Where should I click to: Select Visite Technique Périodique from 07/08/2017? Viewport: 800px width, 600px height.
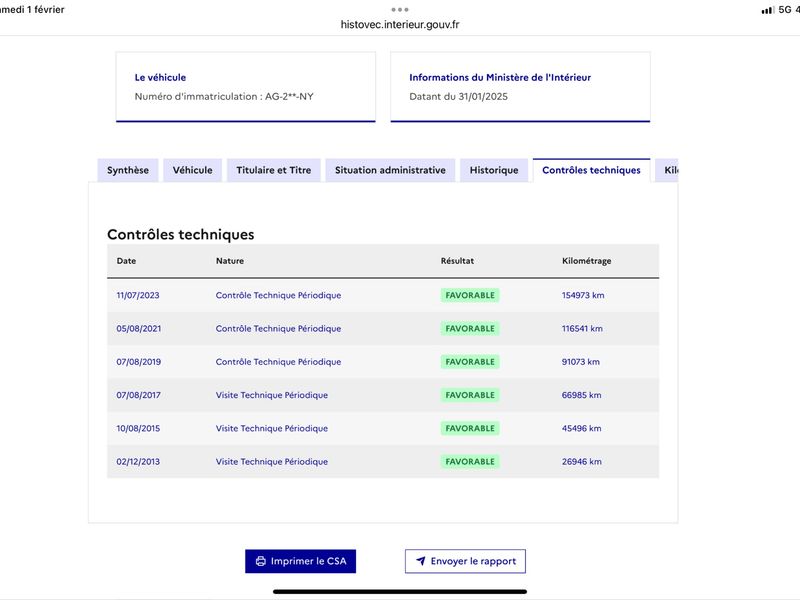coord(272,395)
